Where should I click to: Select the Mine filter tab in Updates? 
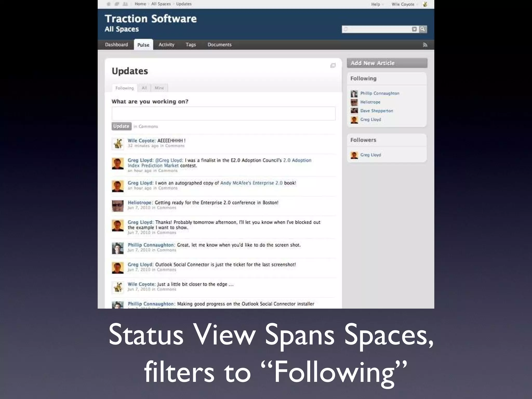159,88
